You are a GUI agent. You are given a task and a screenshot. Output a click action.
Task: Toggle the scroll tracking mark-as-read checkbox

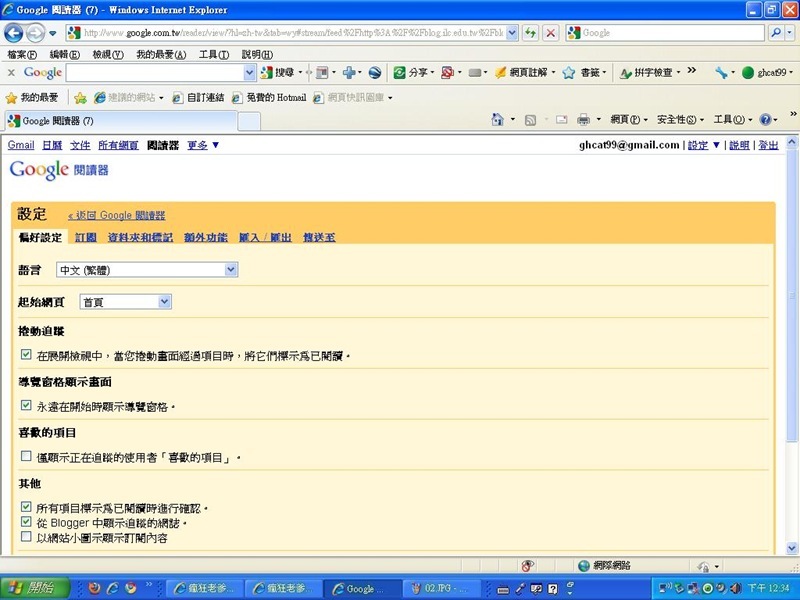pyautogui.click(x=26, y=354)
